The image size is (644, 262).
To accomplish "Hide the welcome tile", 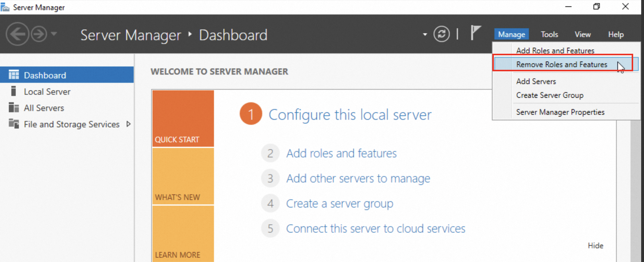I will 595,246.
